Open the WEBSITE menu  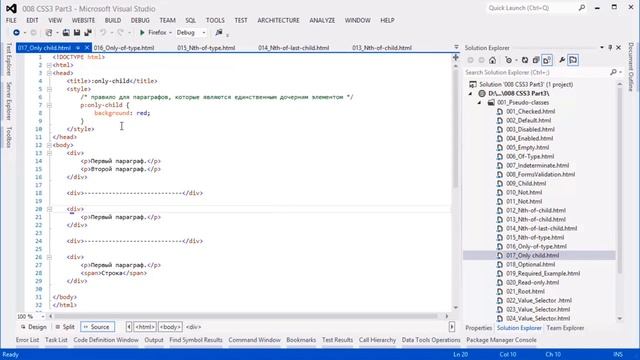pyautogui.click(x=83, y=20)
